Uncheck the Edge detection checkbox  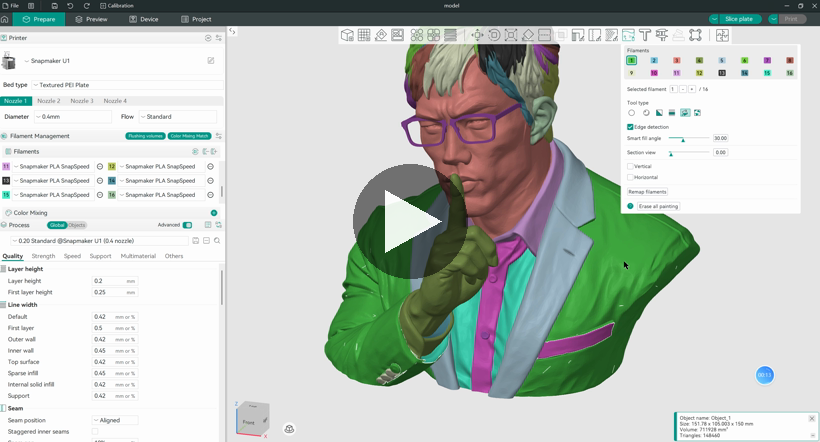(x=630, y=127)
